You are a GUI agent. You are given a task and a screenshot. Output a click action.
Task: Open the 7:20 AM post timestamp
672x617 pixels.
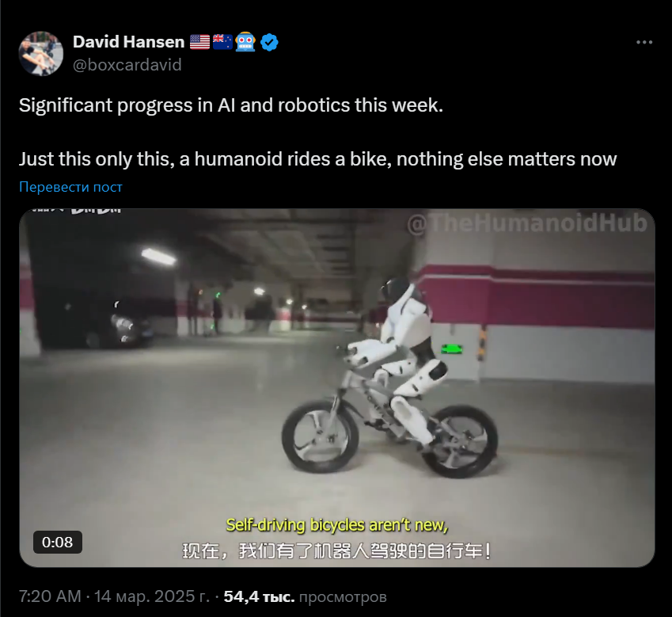(50, 596)
